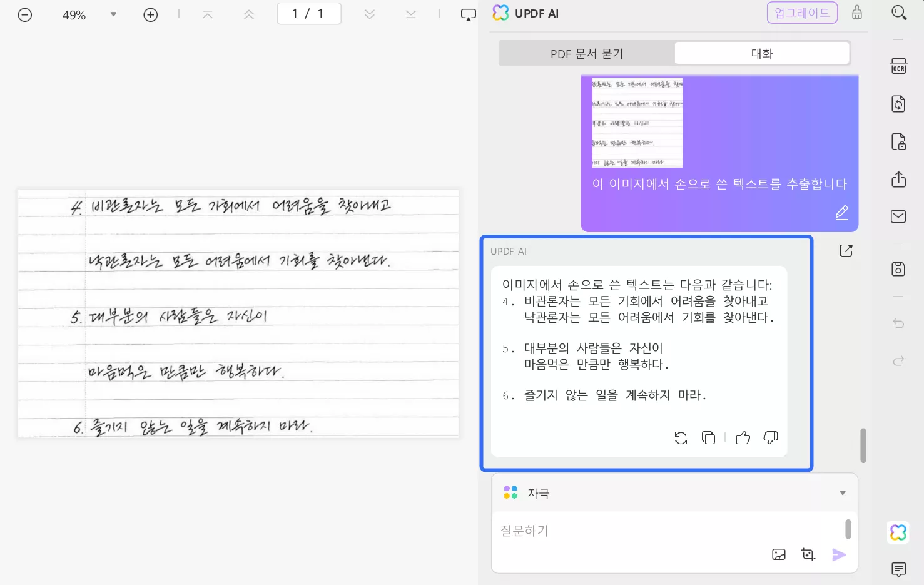Zoom in with the plus icon
The image size is (924, 585).
click(x=151, y=14)
